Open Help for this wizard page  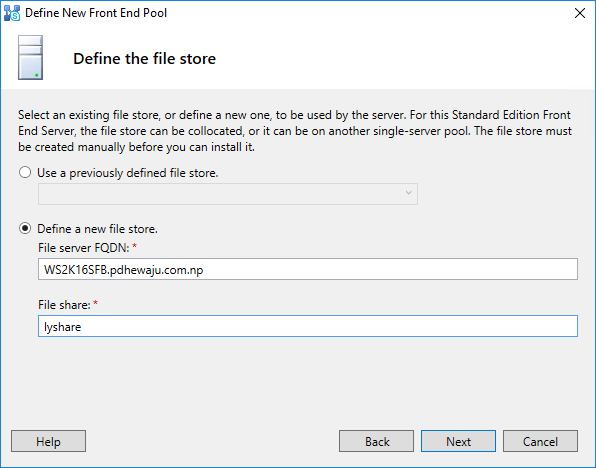point(48,441)
